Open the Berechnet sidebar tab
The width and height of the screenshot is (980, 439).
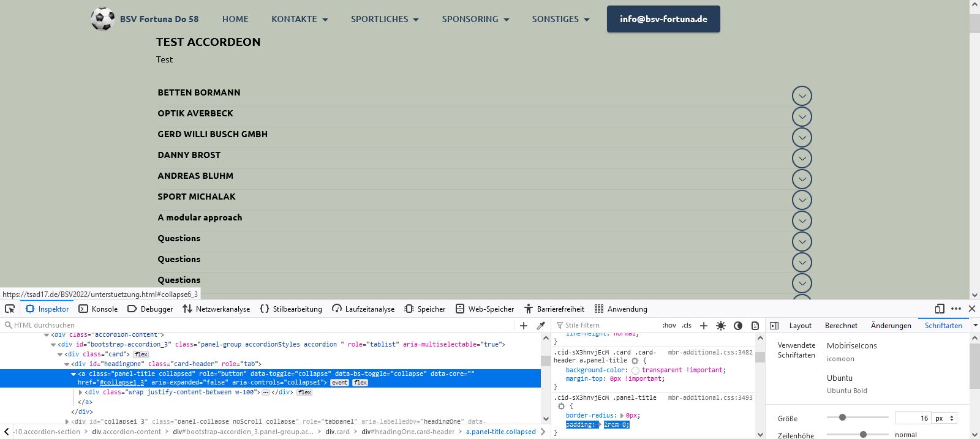click(x=841, y=326)
